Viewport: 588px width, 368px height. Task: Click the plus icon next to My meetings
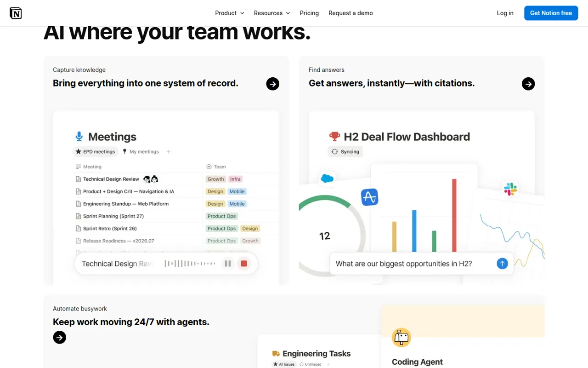pos(169,151)
